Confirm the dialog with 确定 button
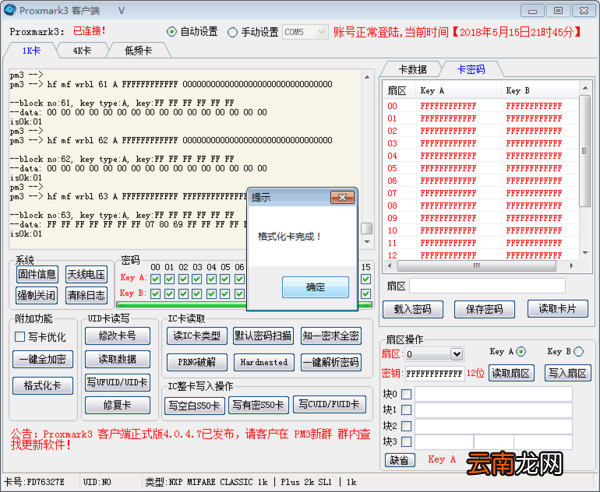Image resolution: width=600 pixels, height=492 pixels. 315,287
